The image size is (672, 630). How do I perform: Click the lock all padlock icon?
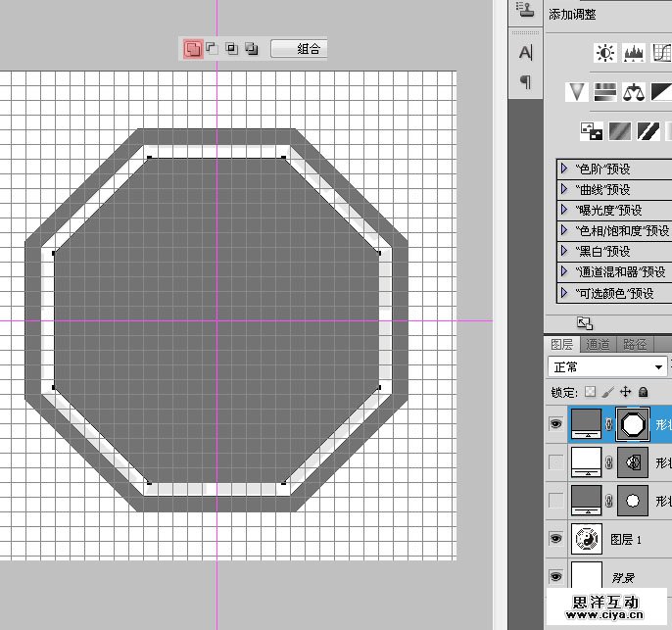click(643, 392)
